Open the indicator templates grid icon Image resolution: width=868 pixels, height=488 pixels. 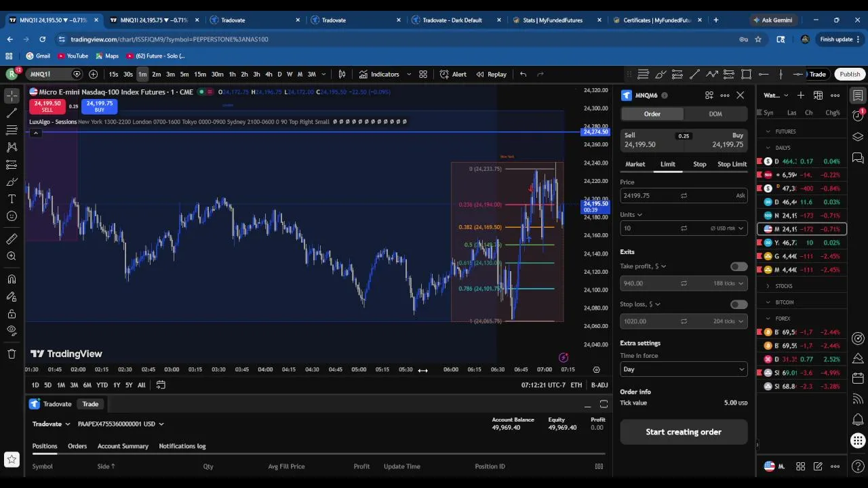423,74
